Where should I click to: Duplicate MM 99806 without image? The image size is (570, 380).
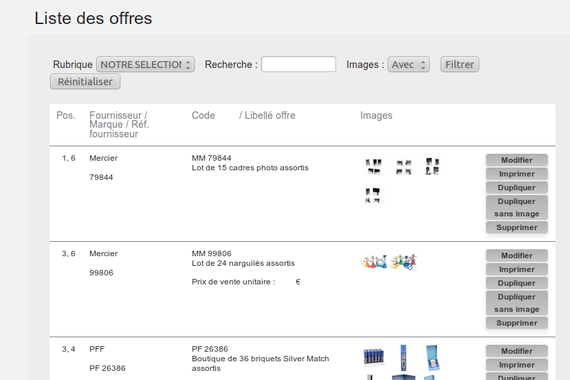517,303
